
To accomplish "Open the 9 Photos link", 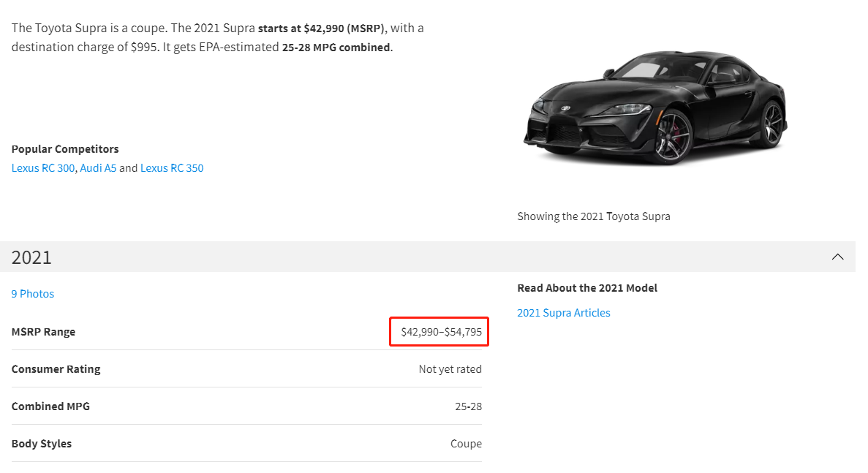I will 33,294.
